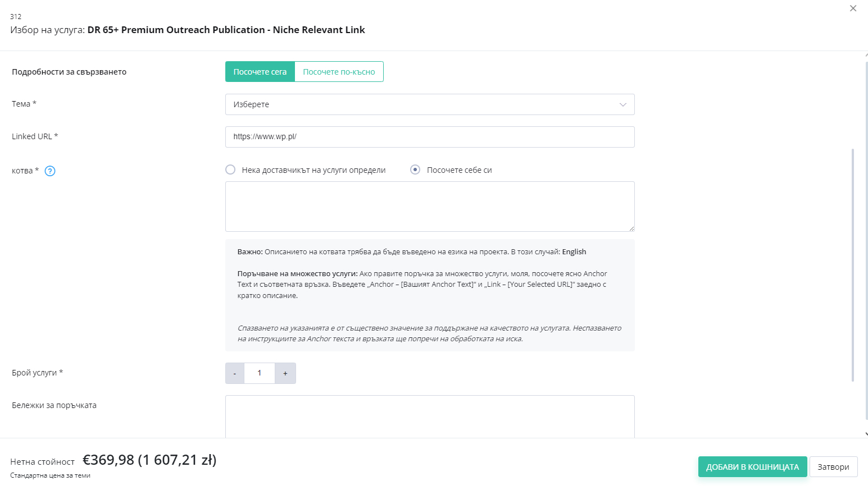Click the 'Затвори' button
868x490 pixels.
pos(834,467)
